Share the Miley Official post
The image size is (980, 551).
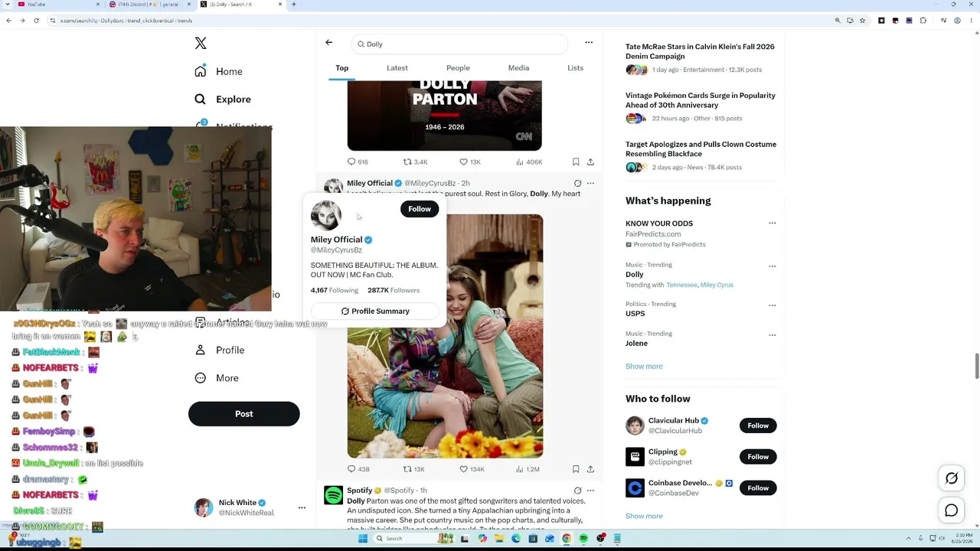coord(590,469)
